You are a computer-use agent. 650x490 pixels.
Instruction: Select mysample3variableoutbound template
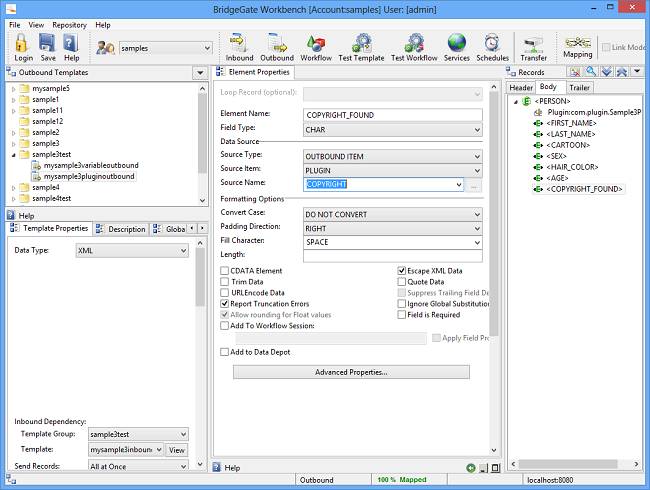[91, 165]
